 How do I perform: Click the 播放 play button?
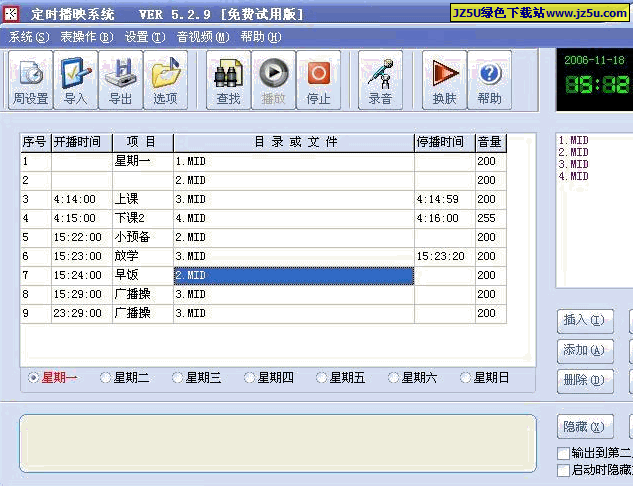pyautogui.click(x=274, y=80)
